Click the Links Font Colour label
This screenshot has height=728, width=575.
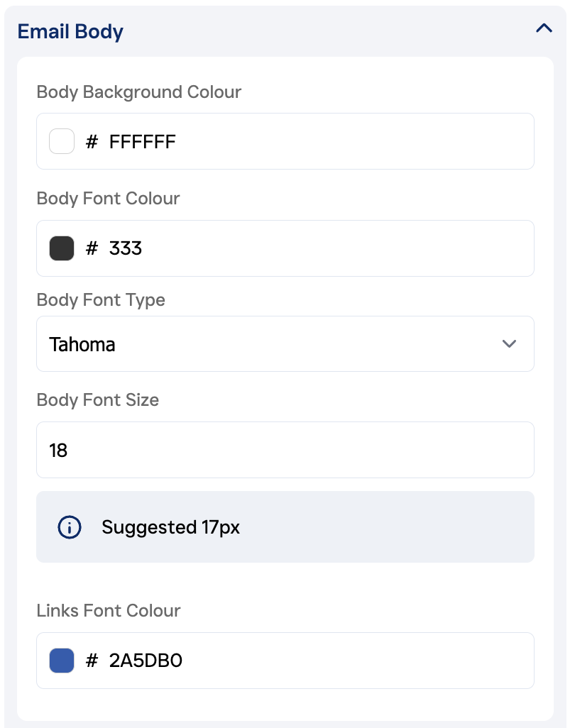109,611
